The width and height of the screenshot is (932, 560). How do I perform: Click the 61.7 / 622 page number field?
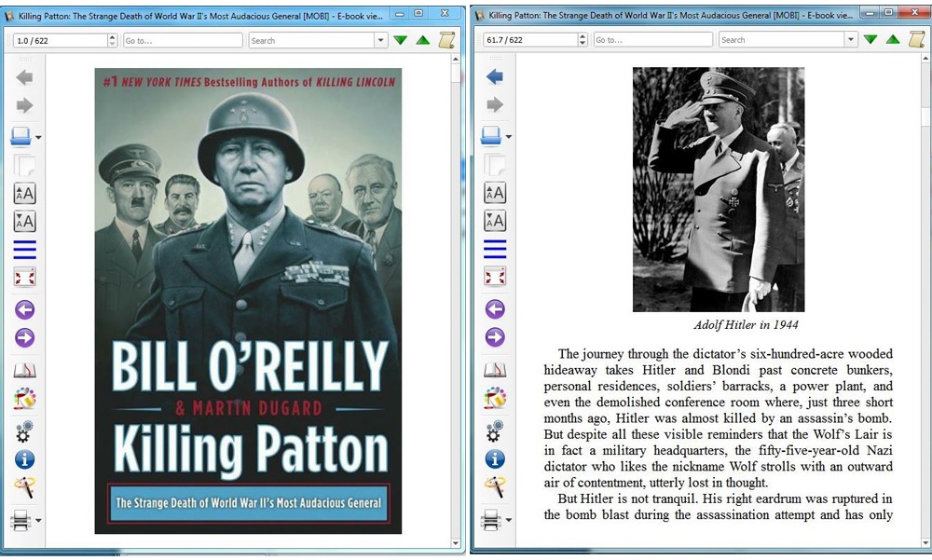click(531, 40)
